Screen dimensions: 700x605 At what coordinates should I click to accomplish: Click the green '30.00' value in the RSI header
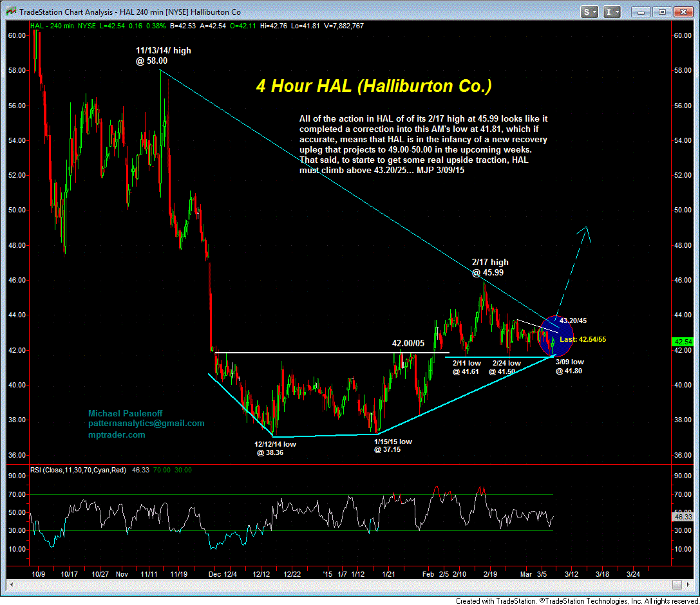183,470
